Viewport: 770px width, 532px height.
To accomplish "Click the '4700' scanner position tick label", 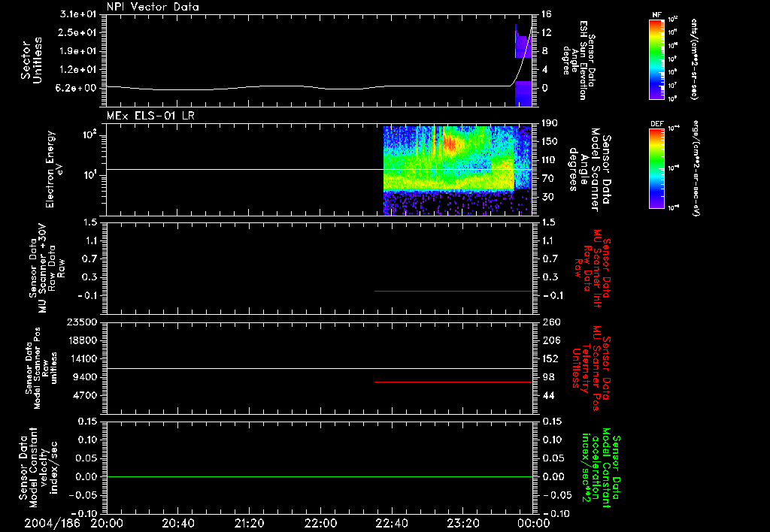I will click(84, 396).
